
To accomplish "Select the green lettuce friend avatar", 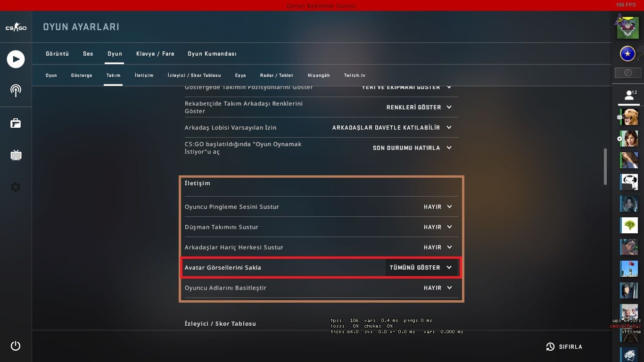I will tap(629, 225).
